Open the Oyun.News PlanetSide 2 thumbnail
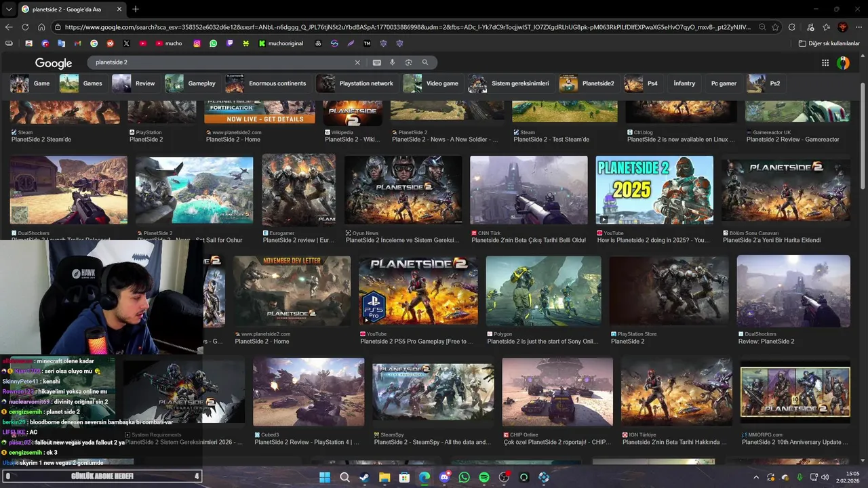The height and width of the screenshot is (488, 868). pyautogui.click(x=403, y=190)
